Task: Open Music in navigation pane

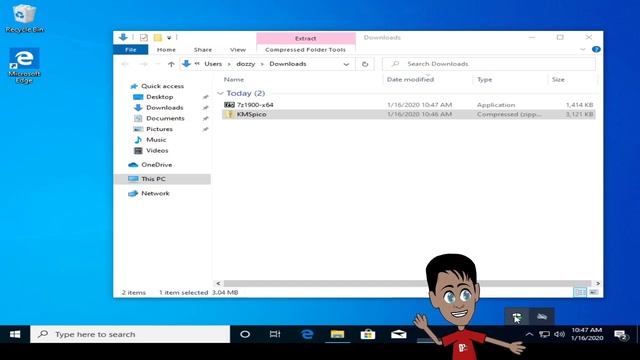Action: (156, 140)
